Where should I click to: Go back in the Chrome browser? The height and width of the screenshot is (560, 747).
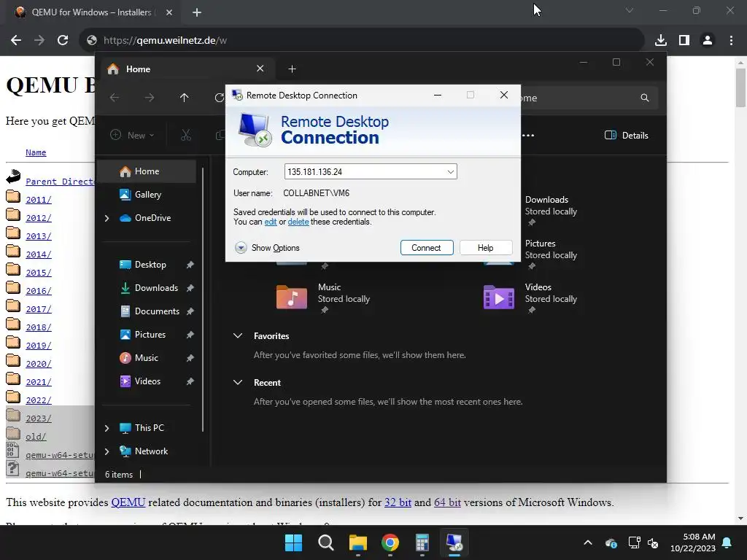[16, 41]
